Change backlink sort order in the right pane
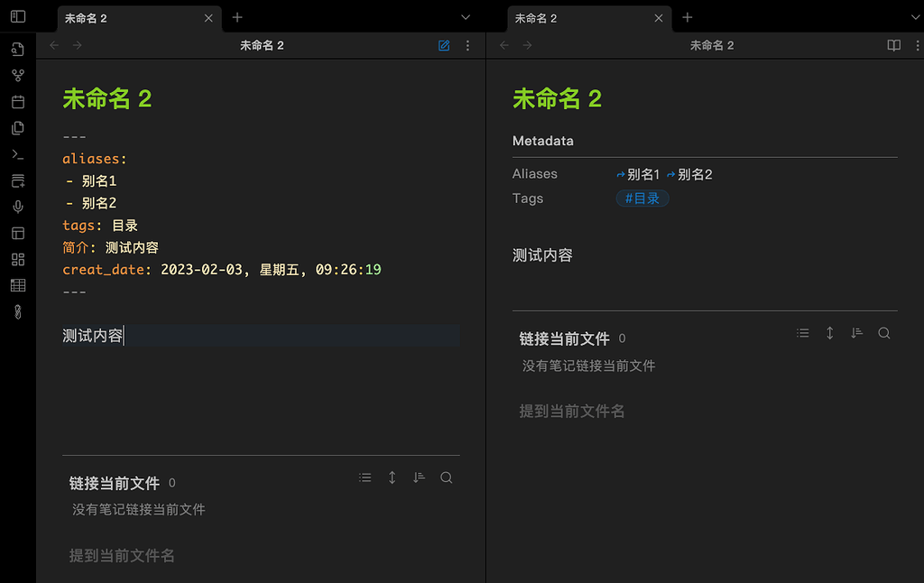The image size is (924, 583). (856, 333)
